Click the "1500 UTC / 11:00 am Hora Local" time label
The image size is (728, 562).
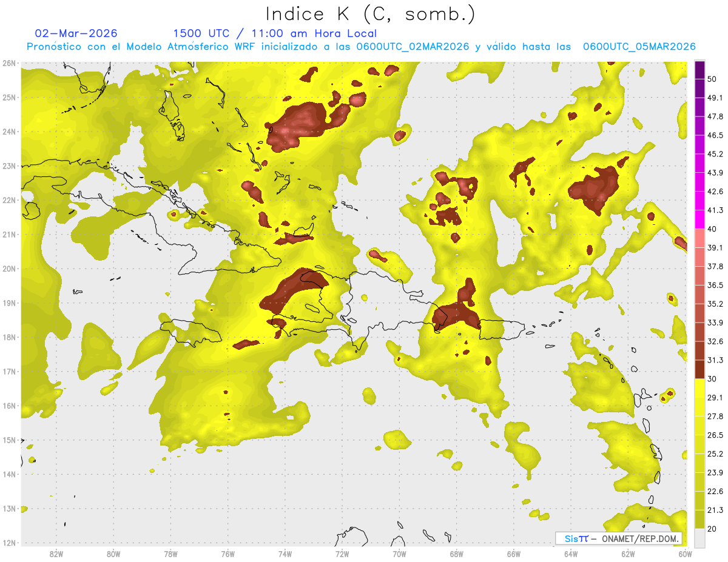pos(275,33)
